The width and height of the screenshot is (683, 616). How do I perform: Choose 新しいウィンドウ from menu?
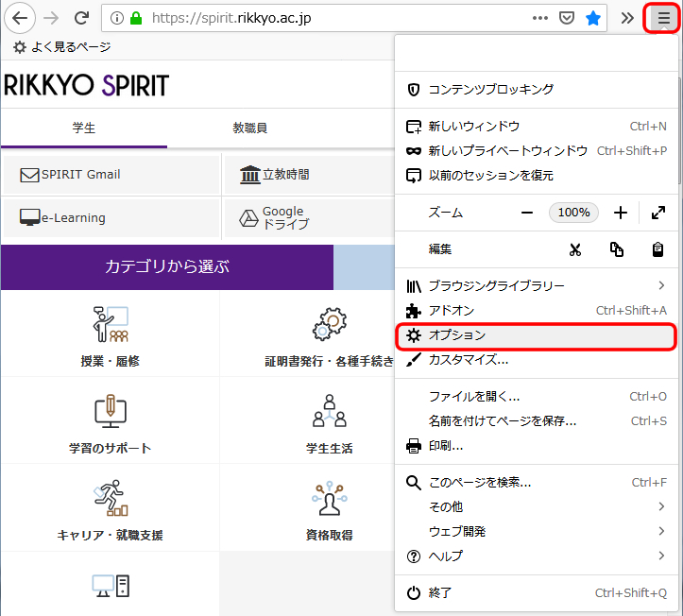point(536,127)
